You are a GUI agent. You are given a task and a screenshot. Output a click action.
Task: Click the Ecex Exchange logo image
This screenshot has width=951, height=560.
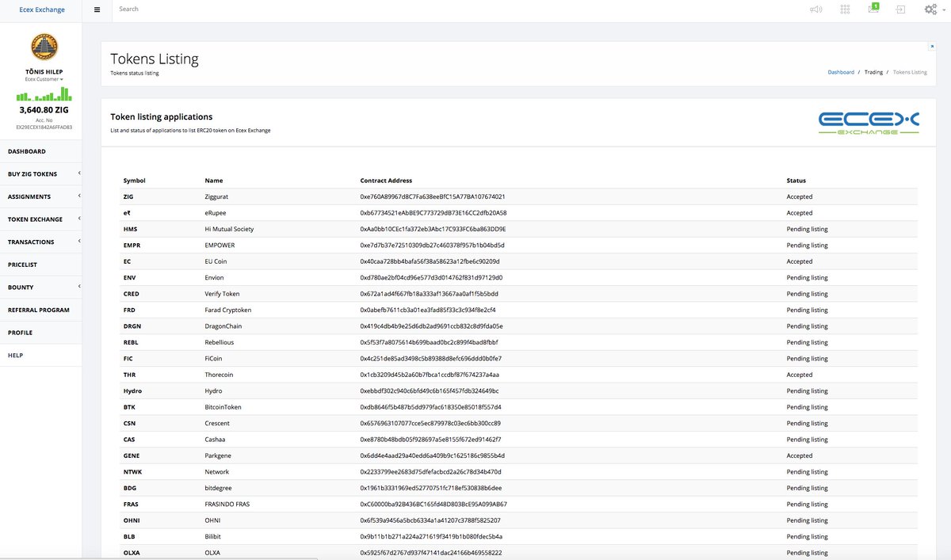point(869,123)
